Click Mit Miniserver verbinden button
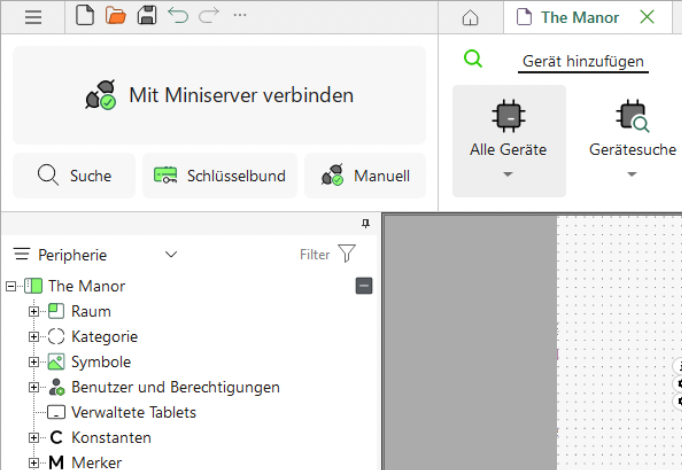 pyautogui.click(x=219, y=95)
